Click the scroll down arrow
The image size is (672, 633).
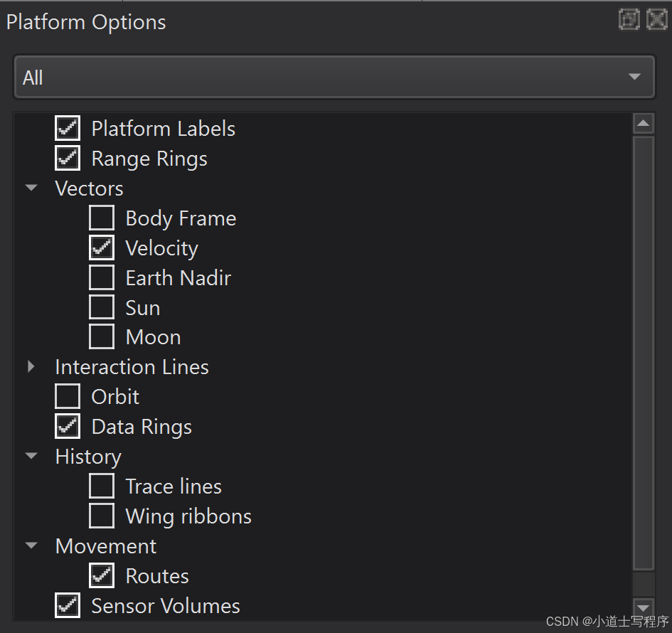[x=644, y=608]
